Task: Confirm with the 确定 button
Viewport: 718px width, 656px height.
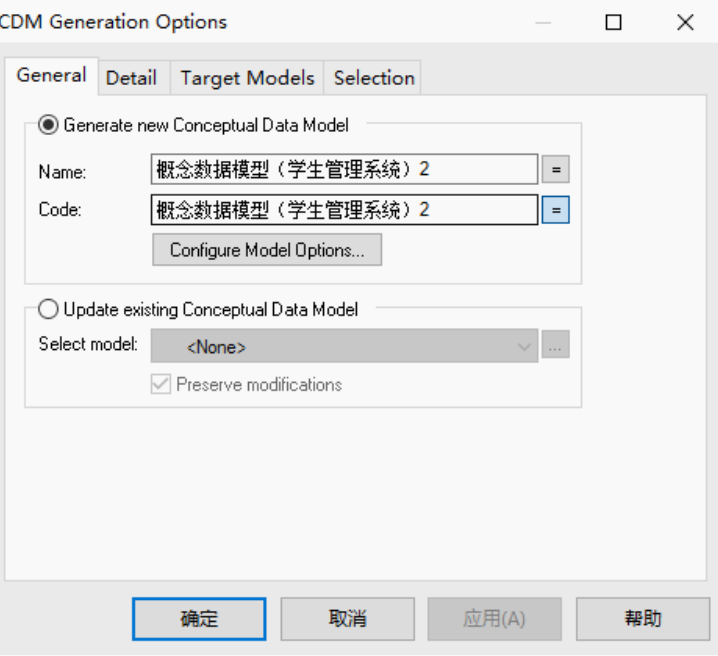Action: point(199,619)
